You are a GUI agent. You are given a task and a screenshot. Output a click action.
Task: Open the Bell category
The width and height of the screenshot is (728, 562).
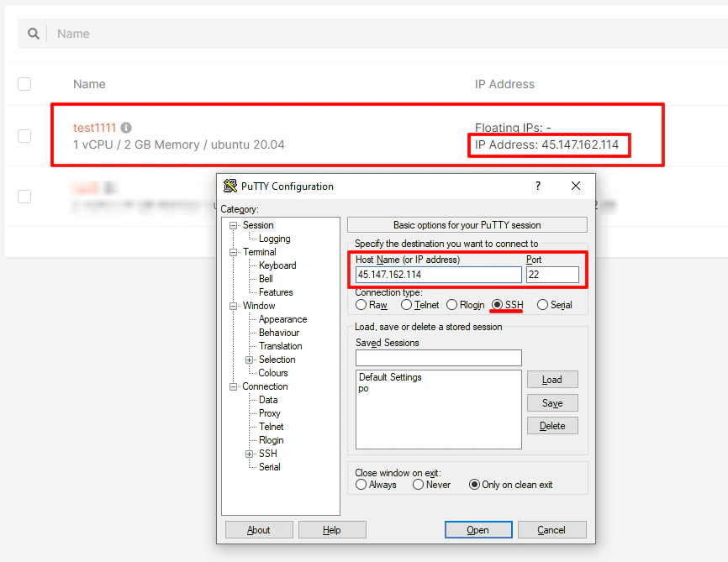pyautogui.click(x=266, y=279)
